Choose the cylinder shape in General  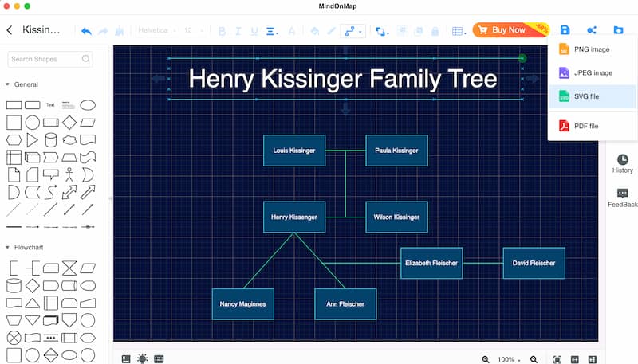point(51,140)
